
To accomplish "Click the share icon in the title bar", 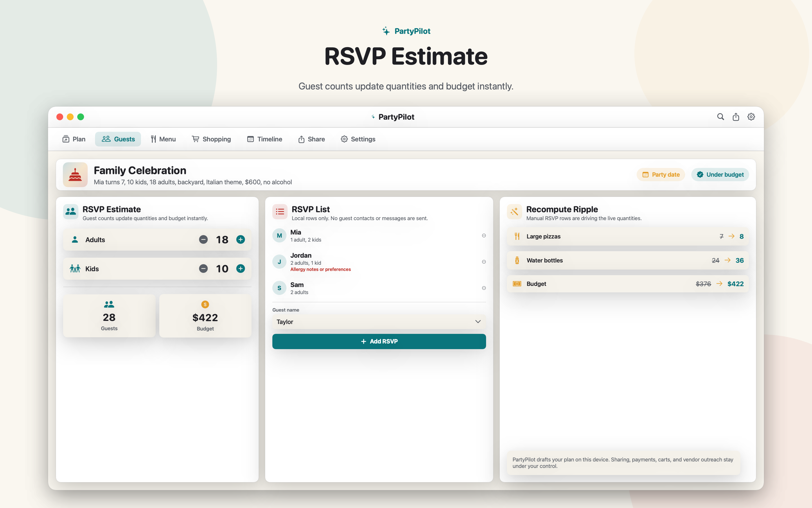I will [736, 117].
